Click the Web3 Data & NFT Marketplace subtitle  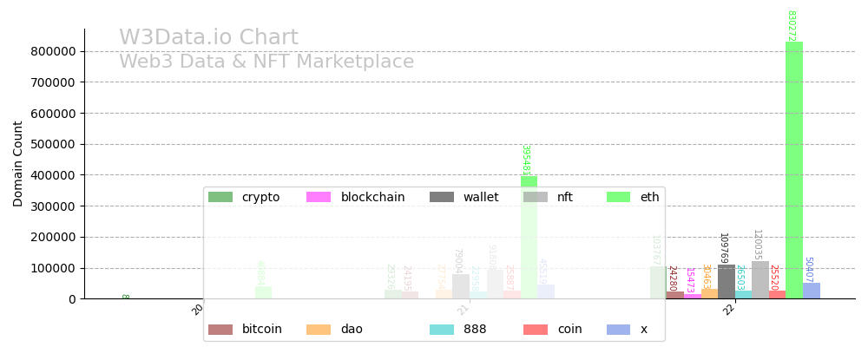pos(266,62)
